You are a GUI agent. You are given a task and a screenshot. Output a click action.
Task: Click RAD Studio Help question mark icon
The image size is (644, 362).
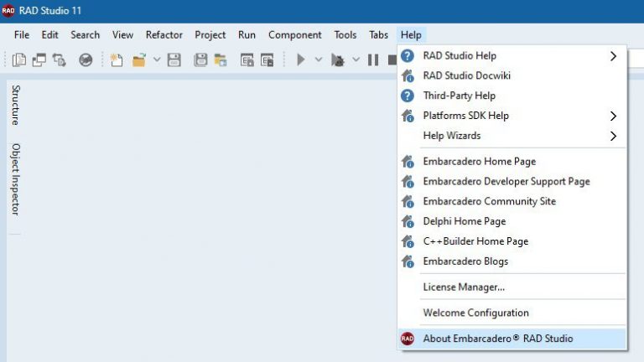click(408, 56)
